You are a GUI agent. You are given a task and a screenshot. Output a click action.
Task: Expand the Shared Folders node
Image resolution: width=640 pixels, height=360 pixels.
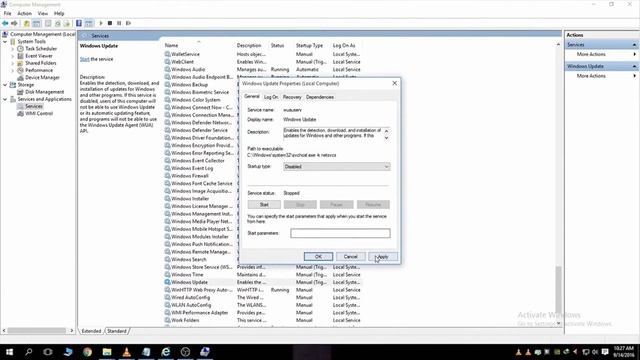[x=13, y=63]
